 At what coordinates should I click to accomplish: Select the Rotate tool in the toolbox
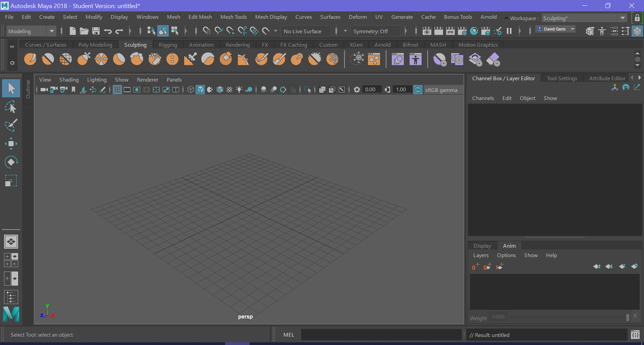tap(11, 162)
